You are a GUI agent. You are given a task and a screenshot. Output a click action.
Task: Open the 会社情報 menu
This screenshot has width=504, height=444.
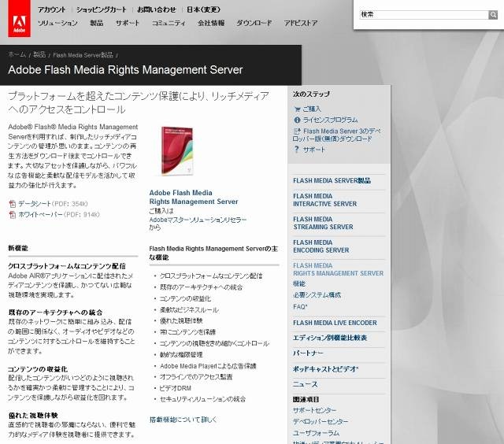[x=211, y=23]
